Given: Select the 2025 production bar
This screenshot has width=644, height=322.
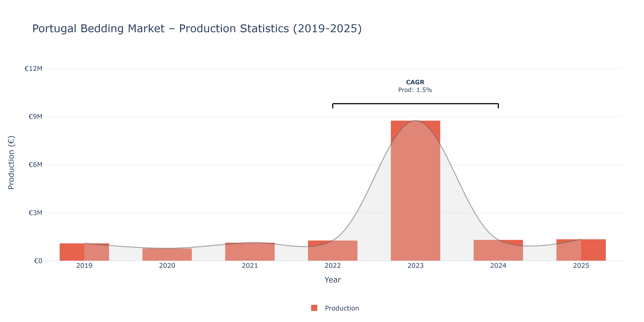Looking at the screenshot, I should click(x=581, y=250).
